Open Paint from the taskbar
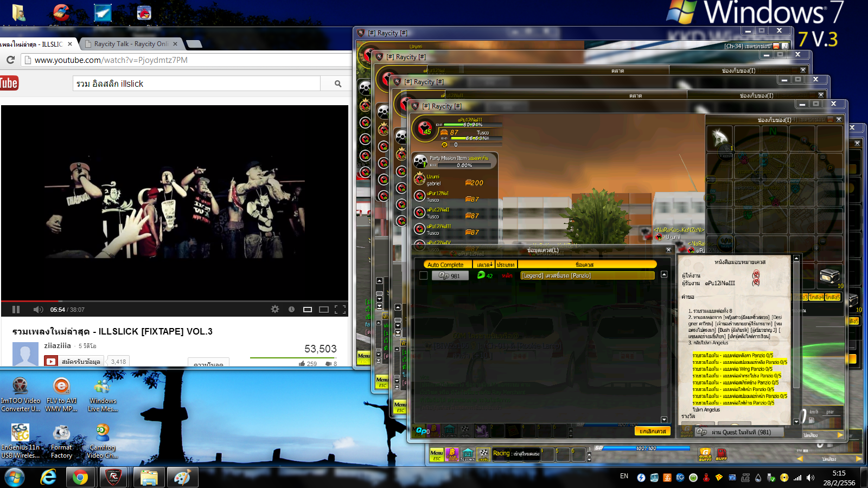This screenshot has width=868, height=488. (x=182, y=478)
